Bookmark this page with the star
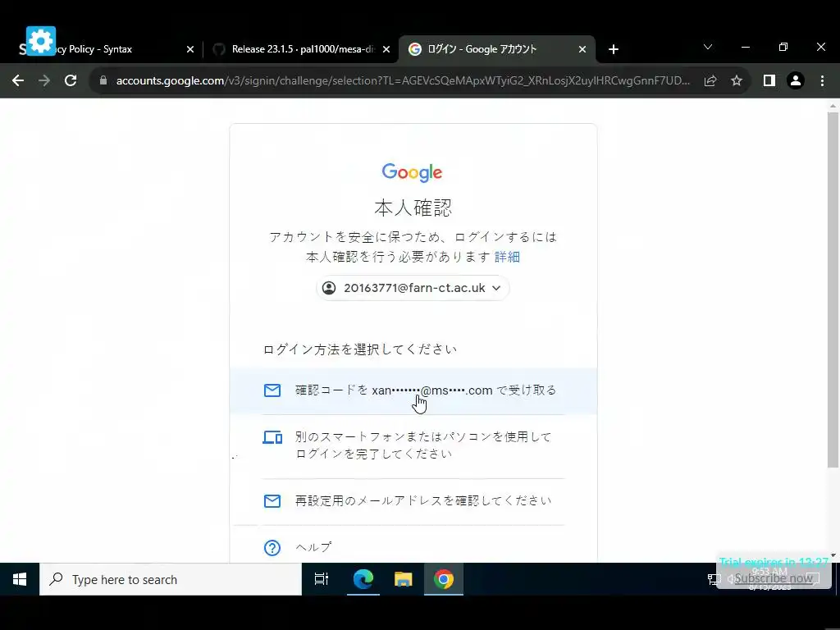 click(x=737, y=80)
